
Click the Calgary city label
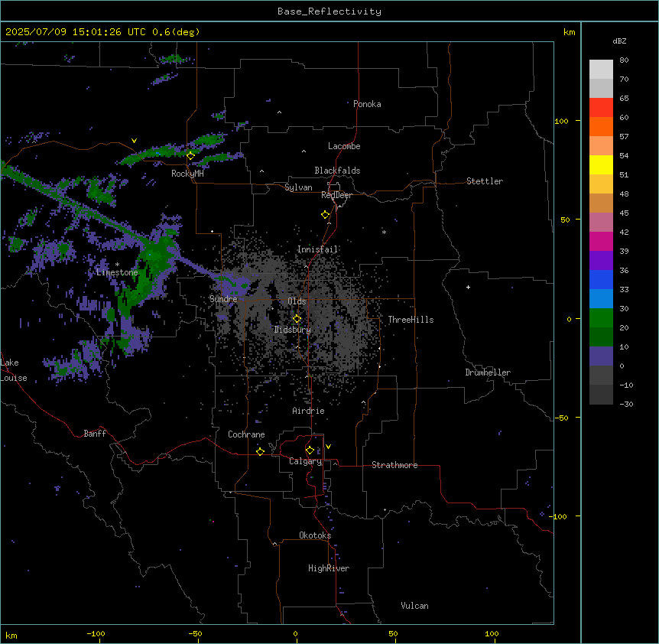[306, 461]
